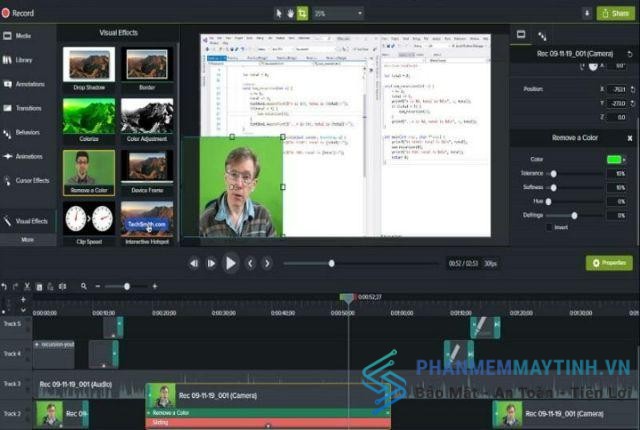The height and width of the screenshot is (430, 640).
Task: Click the Split clip icon
Action: (x=62, y=287)
